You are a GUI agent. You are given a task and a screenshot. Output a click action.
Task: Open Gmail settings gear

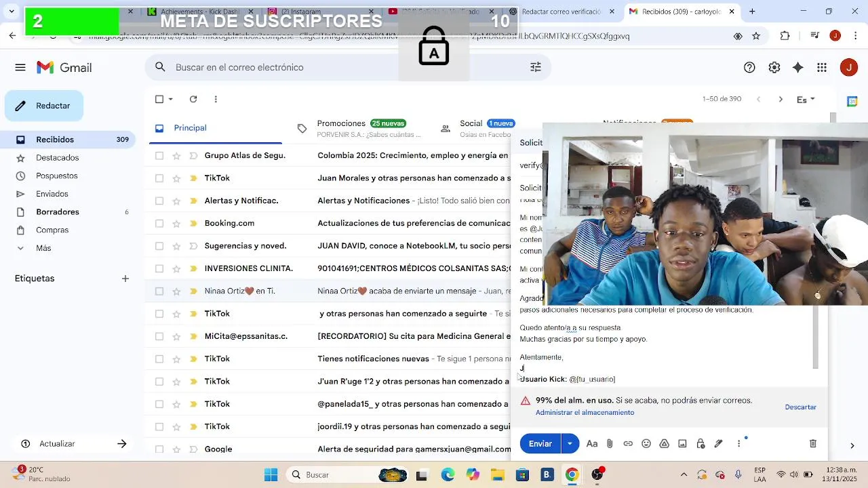[774, 67]
